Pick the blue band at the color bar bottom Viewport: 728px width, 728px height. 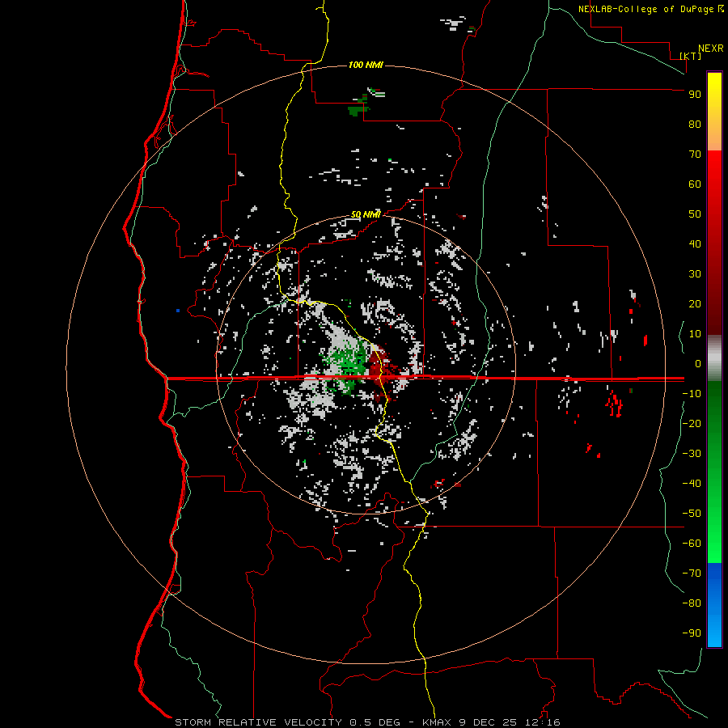pyautogui.click(x=714, y=605)
